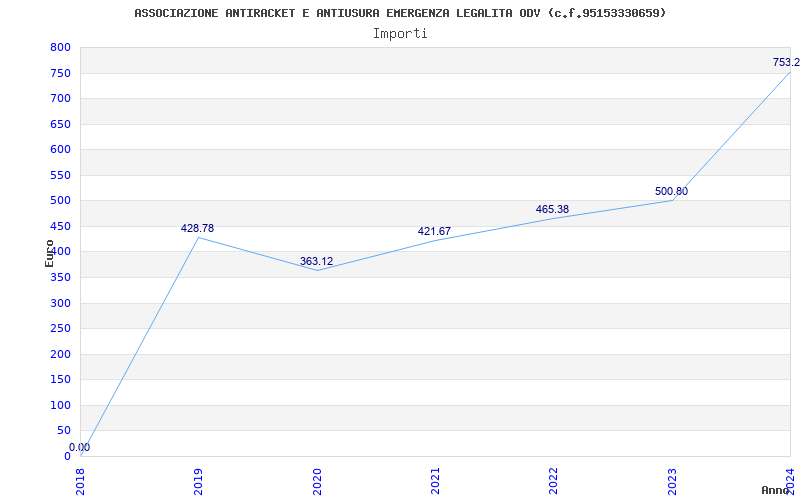Click the 800 y-axis tick label
Viewport: 800px width, 500px height.
tap(60, 47)
